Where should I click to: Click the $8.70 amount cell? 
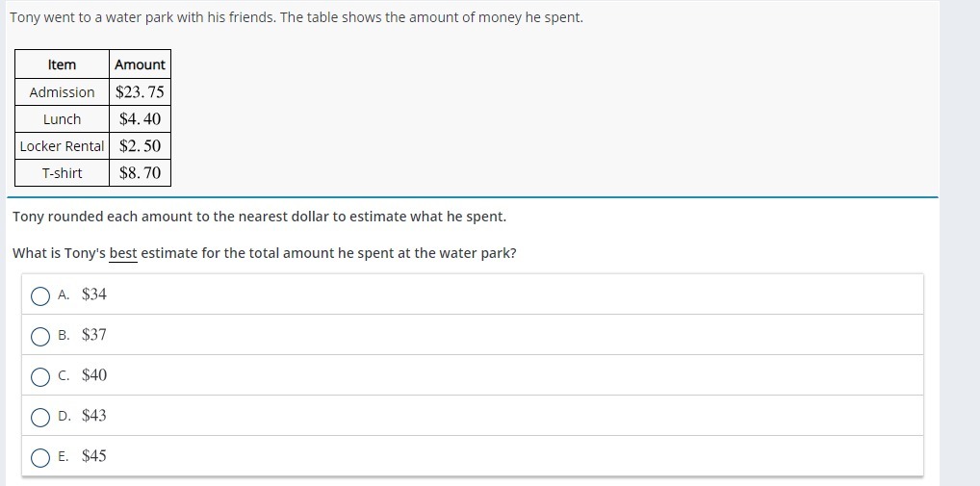click(140, 173)
